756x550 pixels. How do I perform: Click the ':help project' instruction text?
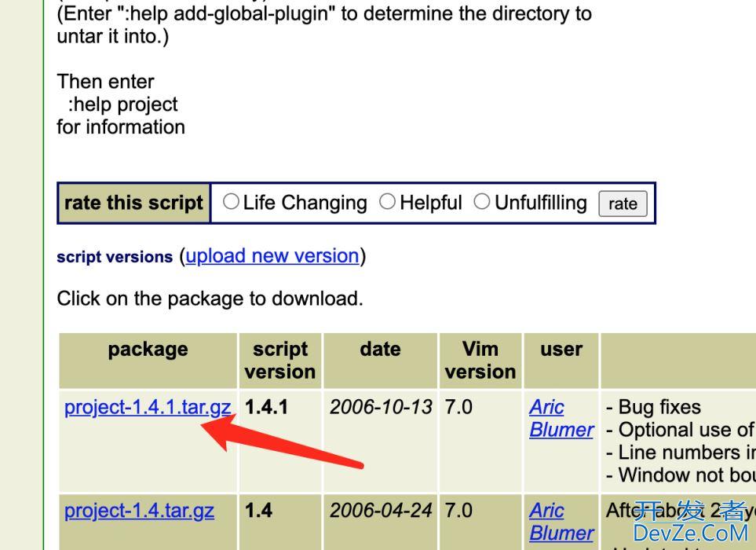(x=123, y=104)
